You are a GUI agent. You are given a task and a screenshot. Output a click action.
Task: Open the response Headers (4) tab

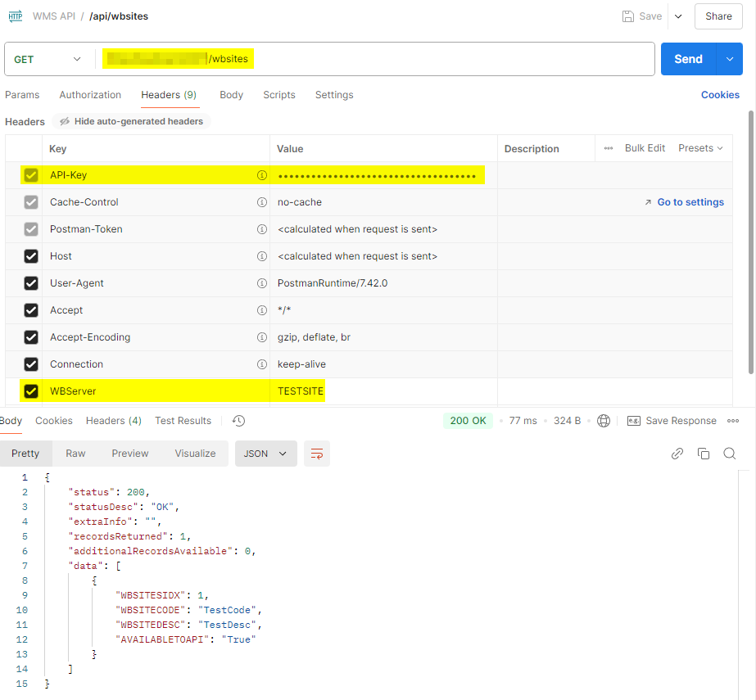(x=114, y=421)
